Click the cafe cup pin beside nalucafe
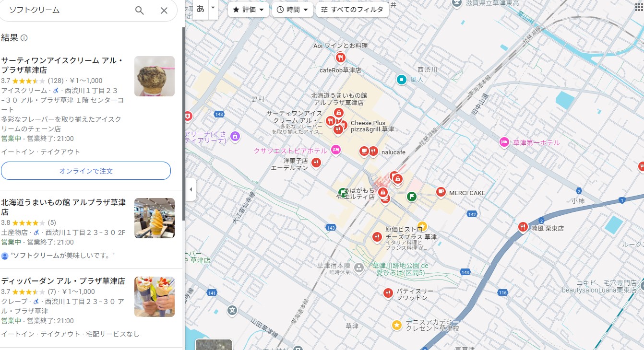 point(364,152)
